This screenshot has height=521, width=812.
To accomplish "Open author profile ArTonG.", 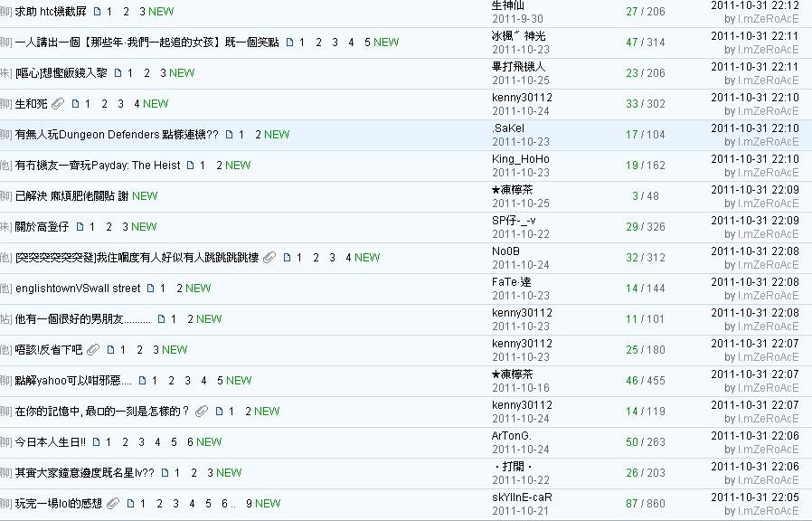I will [511, 436].
